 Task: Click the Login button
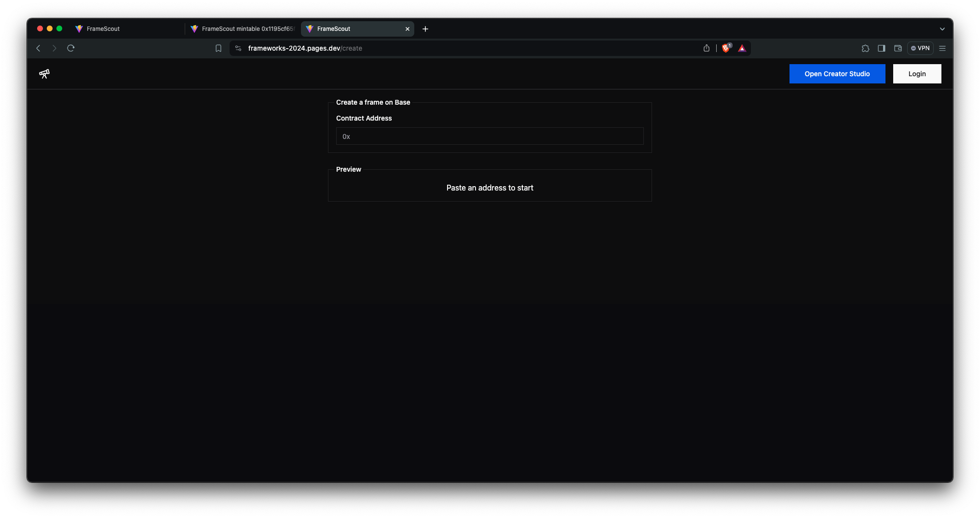(x=917, y=74)
